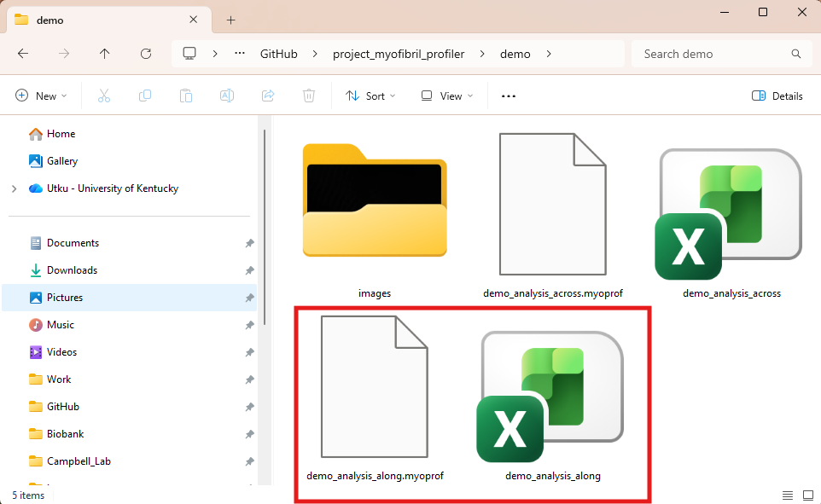Expand the Utku OneDrive tree node
Image resolution: width=821 pixels, height=504 pixels.
pyautogui.click(x=15, y=188)
